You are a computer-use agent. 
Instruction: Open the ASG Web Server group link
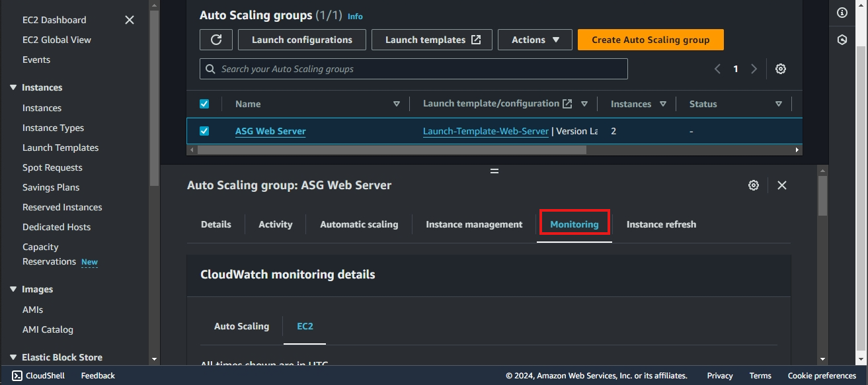[270, 131]
